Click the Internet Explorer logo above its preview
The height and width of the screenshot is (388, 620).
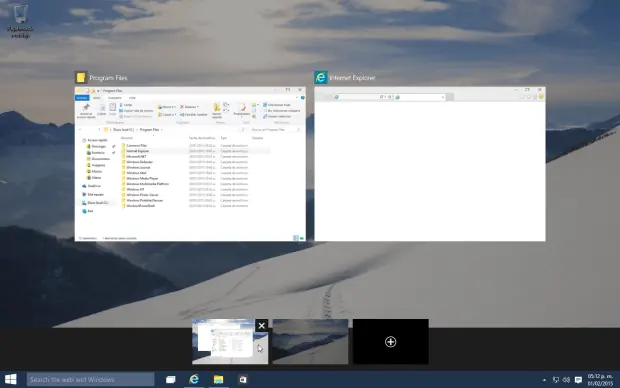click(x=321, y=78)
